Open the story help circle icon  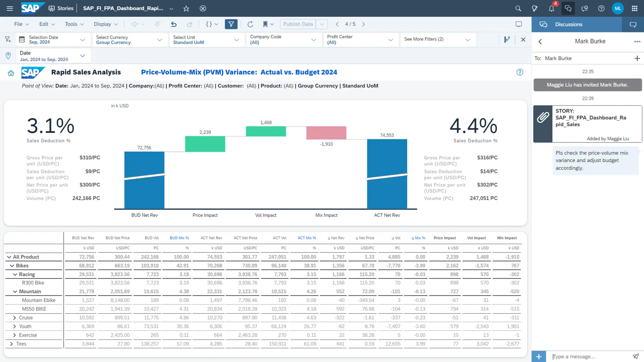[x=520, y=72]
